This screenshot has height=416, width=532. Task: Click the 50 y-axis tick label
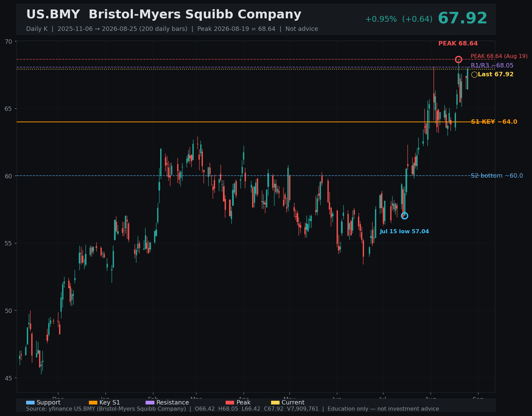[8, 311]
